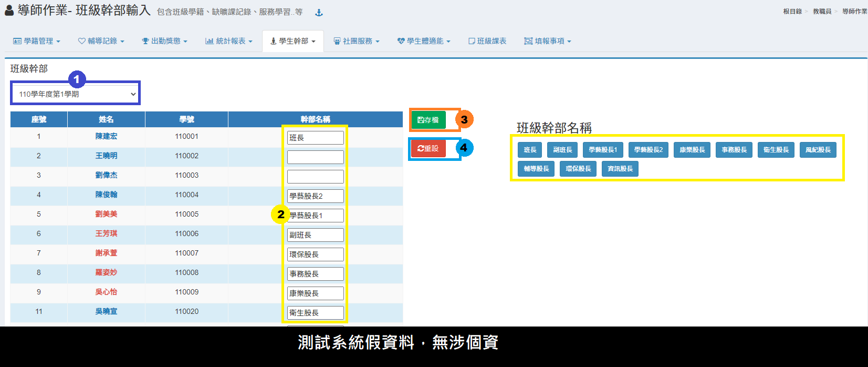Open student name link 陳建宏
The height and width of the screenshot is (367, 868).
(x=106, y=136)
